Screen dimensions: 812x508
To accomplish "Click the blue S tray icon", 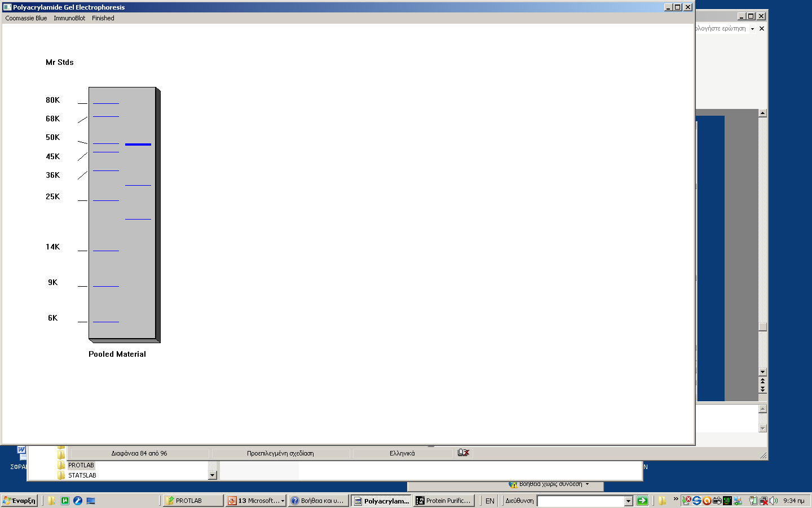I will [x=697, y=501].
